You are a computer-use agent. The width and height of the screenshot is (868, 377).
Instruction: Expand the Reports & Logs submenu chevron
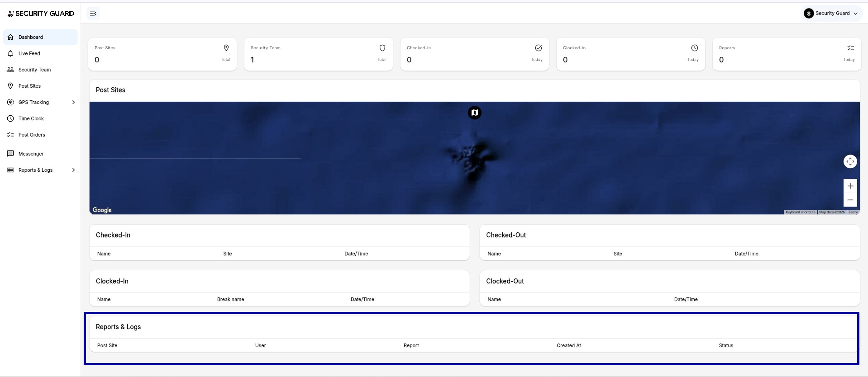click(x=73, y=170)
